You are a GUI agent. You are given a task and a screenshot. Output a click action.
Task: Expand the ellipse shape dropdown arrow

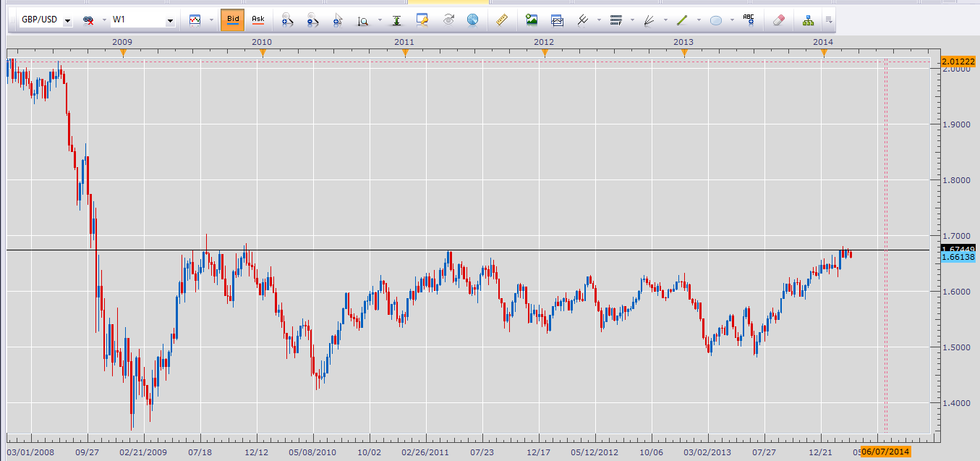tap(730, 21)
